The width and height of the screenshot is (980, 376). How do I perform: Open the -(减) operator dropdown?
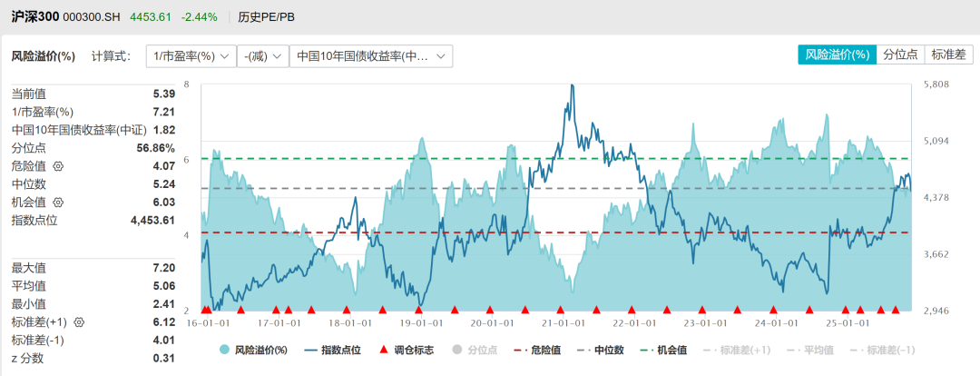[263, 56]
